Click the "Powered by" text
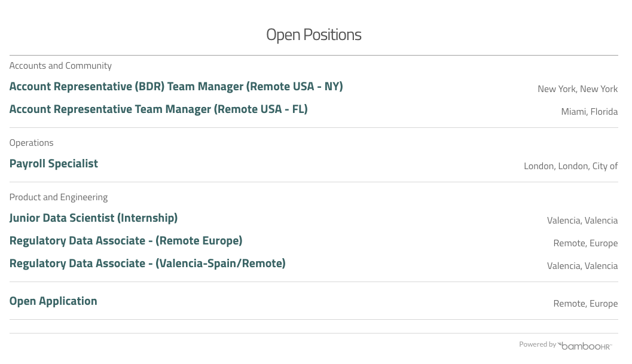The width and height of the screenshot is (632, 364). tap(537, 344)
